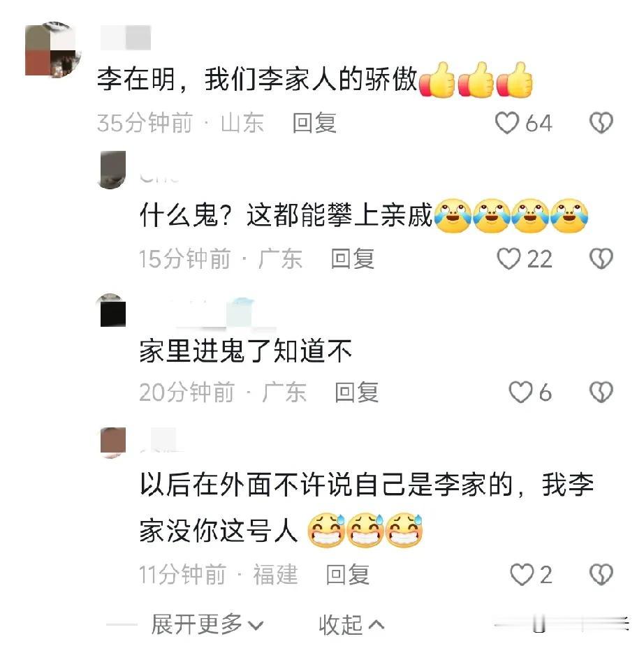Expand more replies with 展开更多
Viewport: 644px width, 646px height.
point(207,624)
